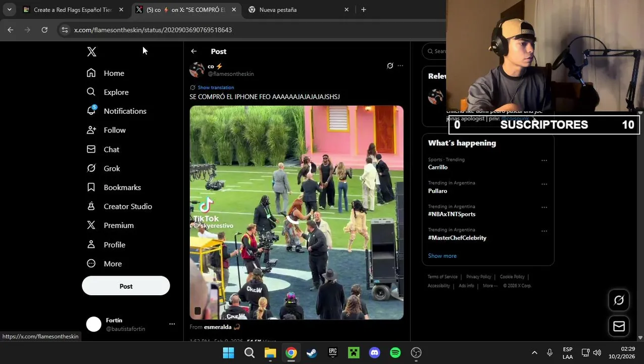Open tab search dropdown arrow
This screenshot has height=364, width=644.
coord(9,10)
